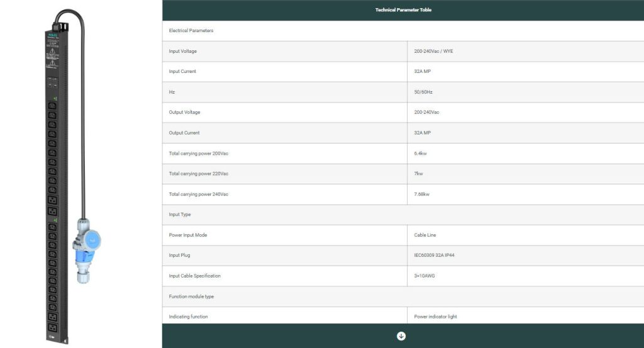This screenshot has height=348, width=644.
Task: Select the 6.4kw value
Action: 420,154
